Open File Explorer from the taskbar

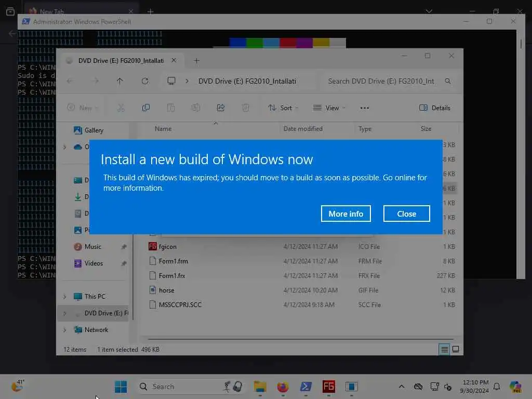[260, 387]
